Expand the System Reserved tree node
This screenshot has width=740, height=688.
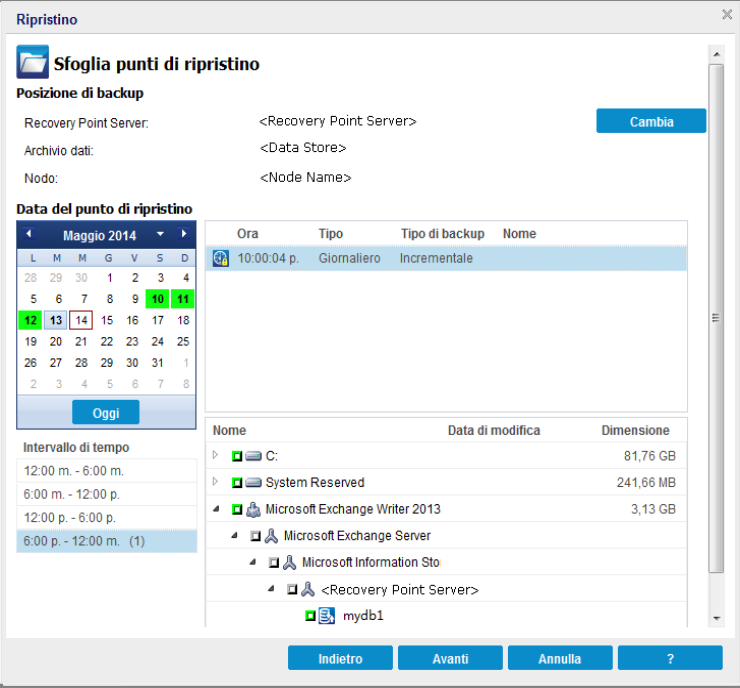pyautogui.click(x=216, y=481)
